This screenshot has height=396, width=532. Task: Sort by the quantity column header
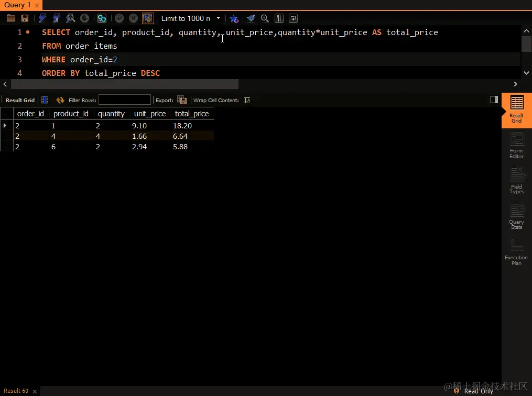pos(112,114)
